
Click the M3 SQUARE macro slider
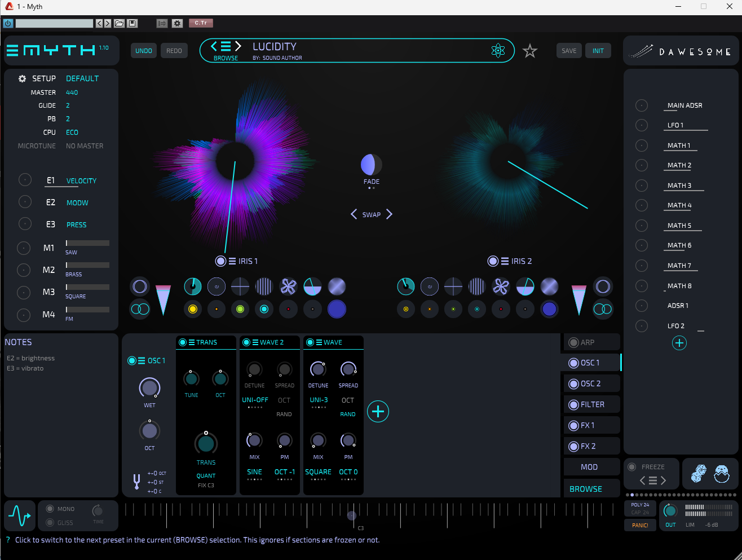click(x=87, y=287)
